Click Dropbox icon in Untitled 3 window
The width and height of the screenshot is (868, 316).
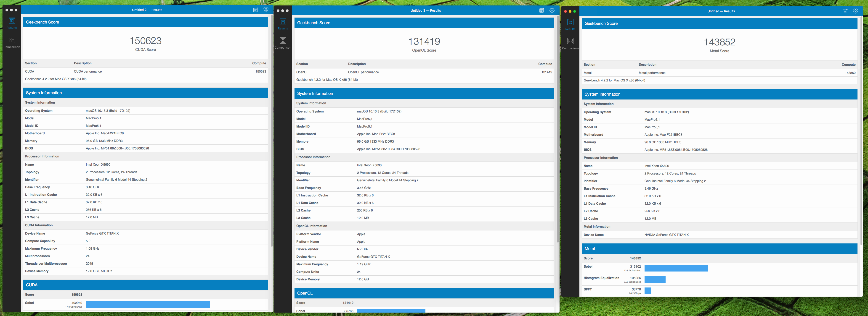pos(552,10)
